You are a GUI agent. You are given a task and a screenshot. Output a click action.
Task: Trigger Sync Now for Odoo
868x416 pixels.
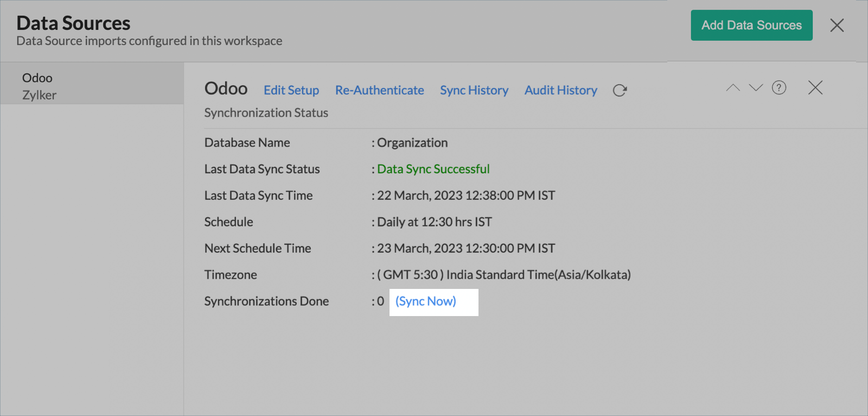coord(426,301)
